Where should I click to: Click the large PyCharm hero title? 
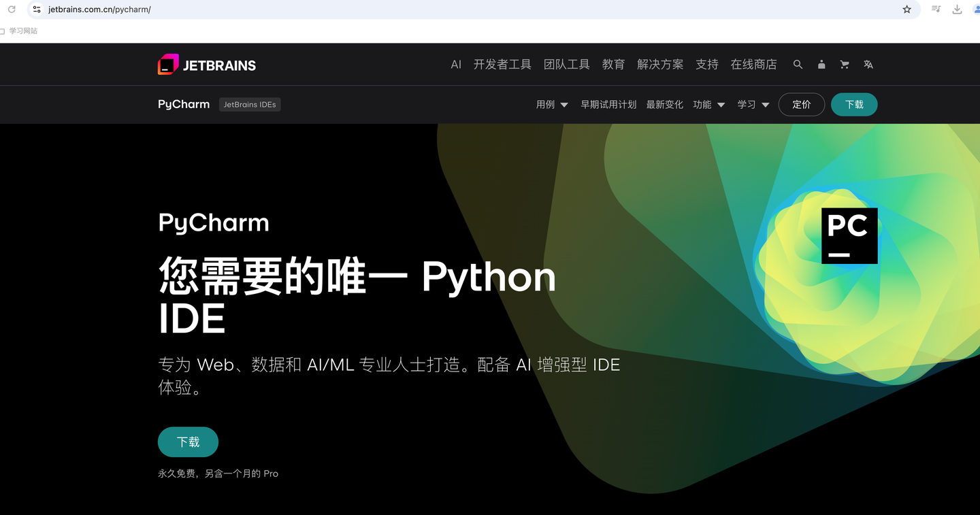214,223
